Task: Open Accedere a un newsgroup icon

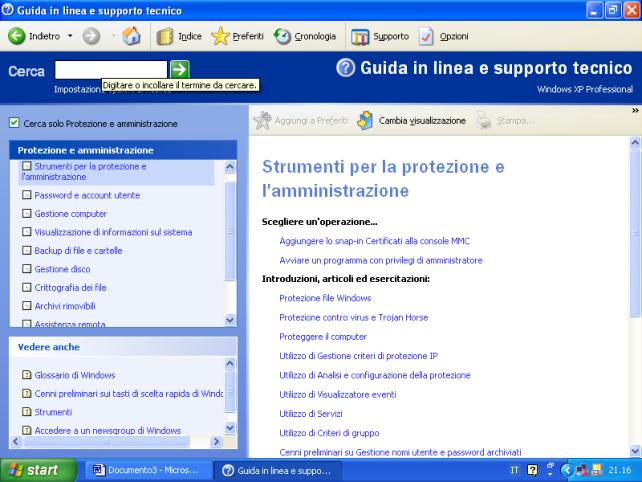Action: [27, 430]
